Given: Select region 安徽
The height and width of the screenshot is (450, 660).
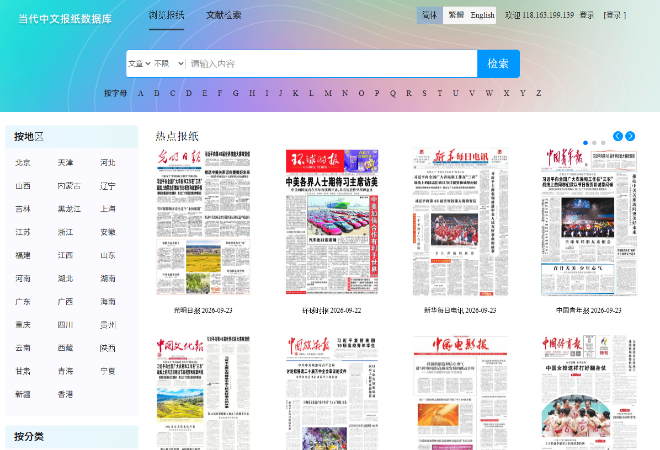Looking at the screenshot, I should [108, 232].
